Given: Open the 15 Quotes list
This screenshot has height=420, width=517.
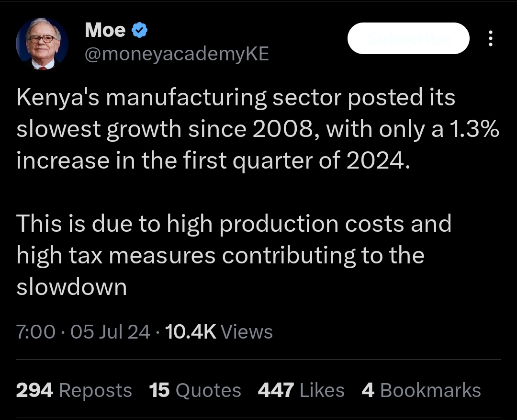Looking at the screenshot, I should (x=195, y=390).
